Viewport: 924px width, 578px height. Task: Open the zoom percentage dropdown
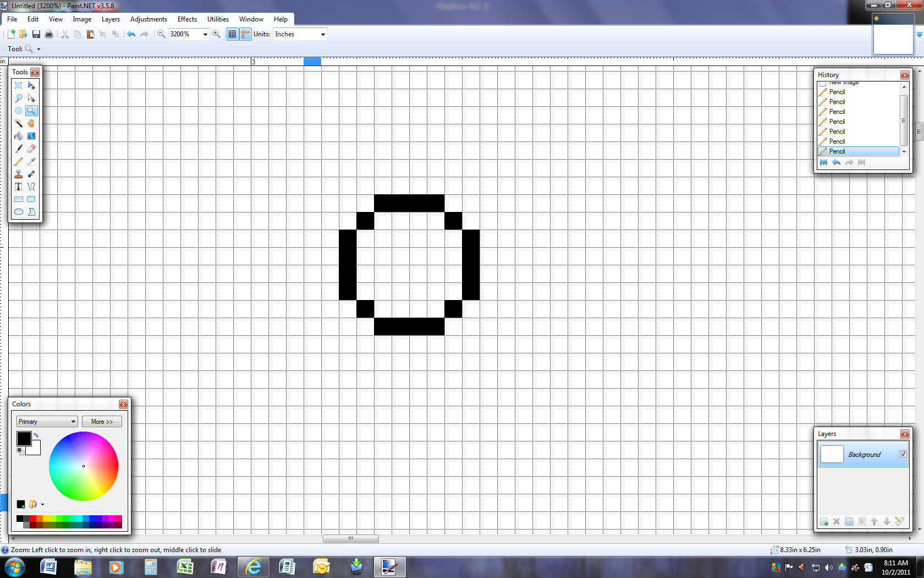[x=205, y=34]
